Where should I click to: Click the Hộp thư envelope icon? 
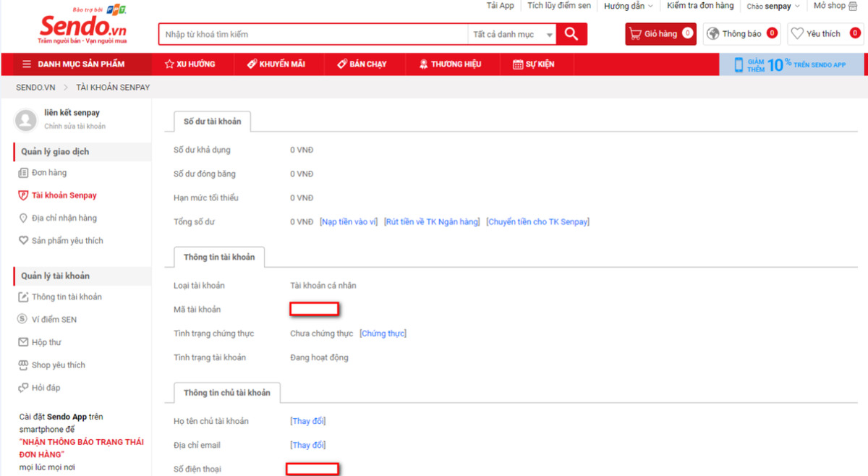(23, 342)
